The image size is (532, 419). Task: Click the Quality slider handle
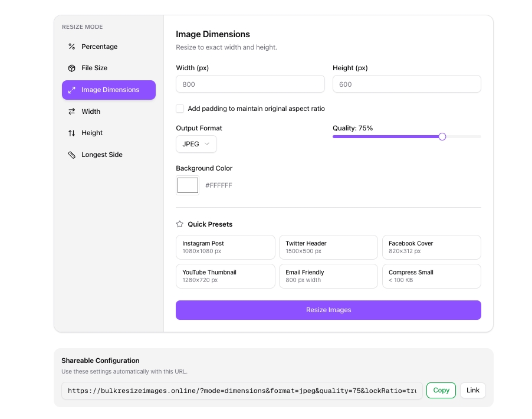click(x=442, y=137)
